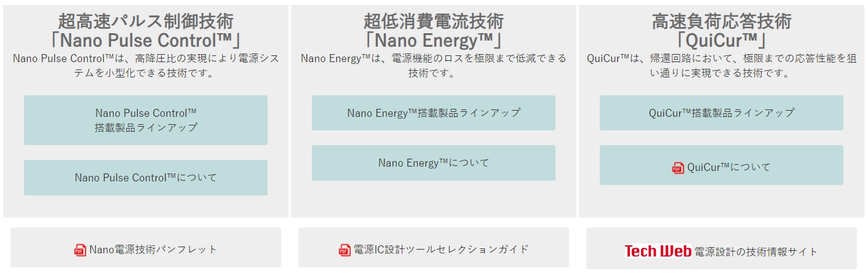868x273 pixels.
Task: Click the 超高速パルス制御技術 heading
Action: tap(146, 22)
